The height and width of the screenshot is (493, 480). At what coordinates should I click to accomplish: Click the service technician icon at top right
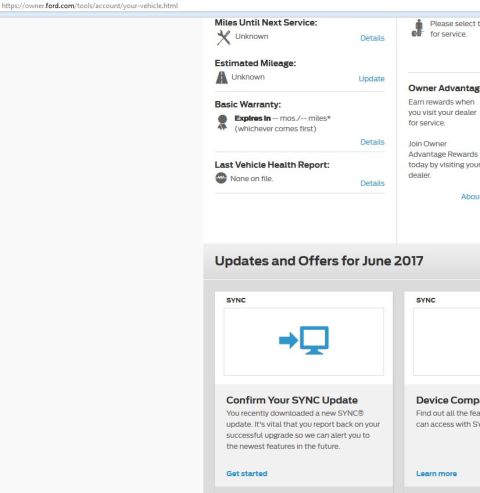coord(418,28)
